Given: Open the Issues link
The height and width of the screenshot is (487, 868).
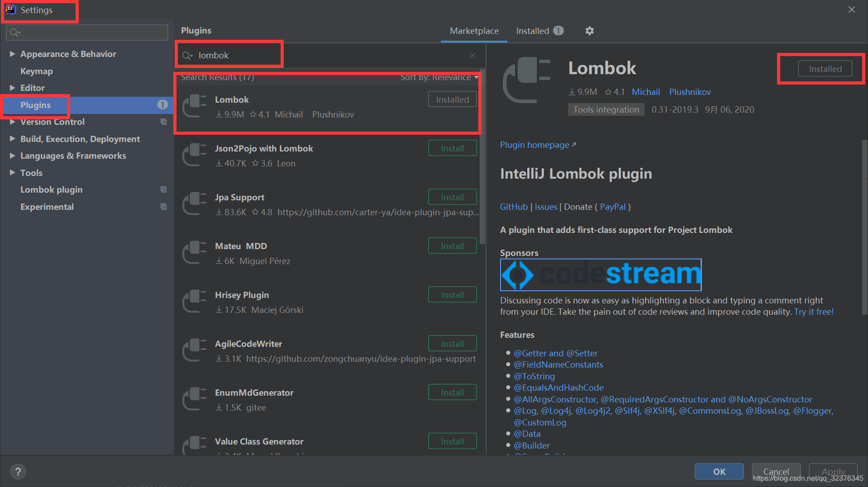Looking at the screenshot, I should [546, 207].
